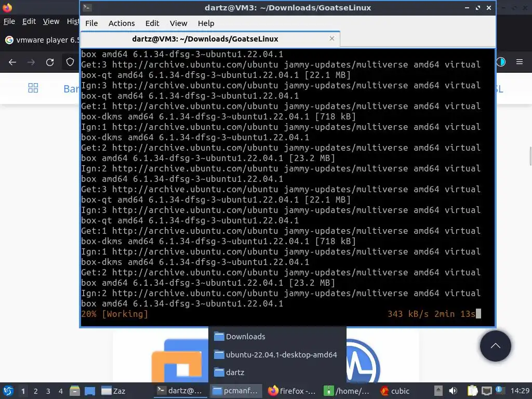Click the update notifier tray icon

tap(500, 390)
